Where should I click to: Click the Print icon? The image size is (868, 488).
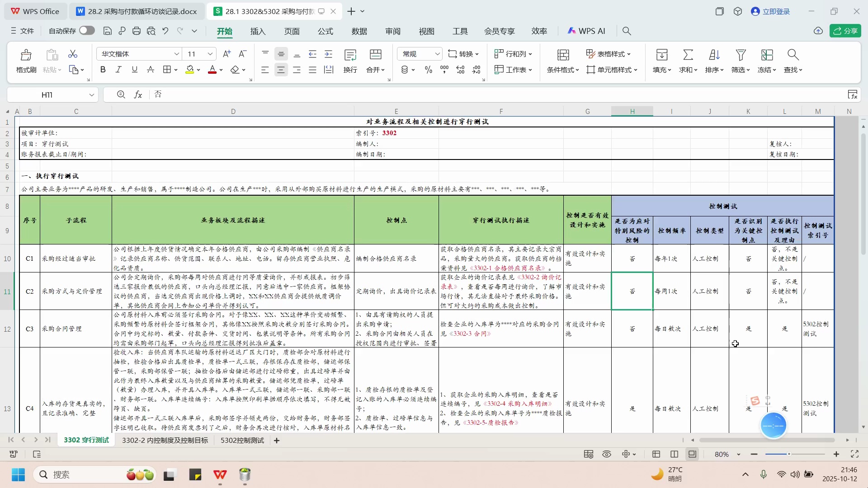tap(137, 31)
